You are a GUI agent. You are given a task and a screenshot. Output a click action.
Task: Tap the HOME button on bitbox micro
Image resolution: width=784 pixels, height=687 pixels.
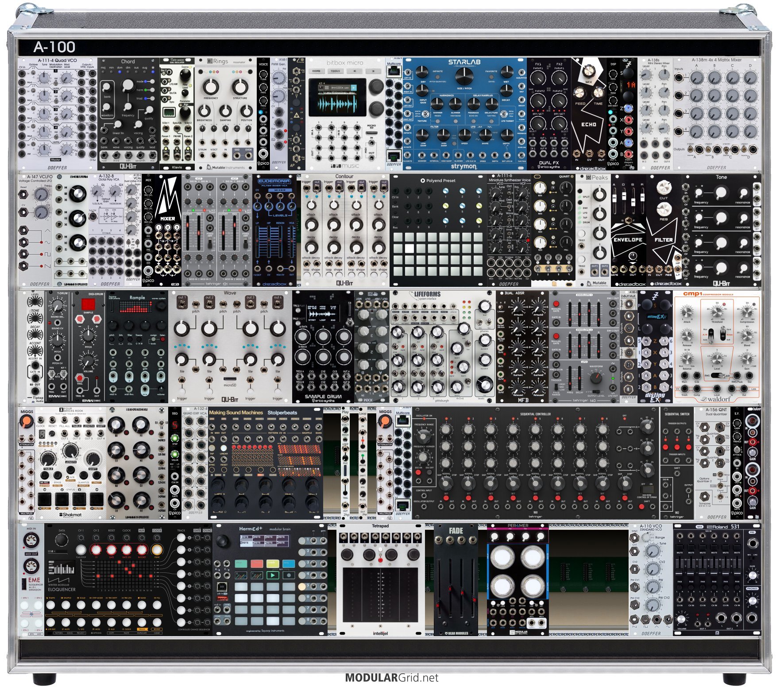[x=316, y=71]
